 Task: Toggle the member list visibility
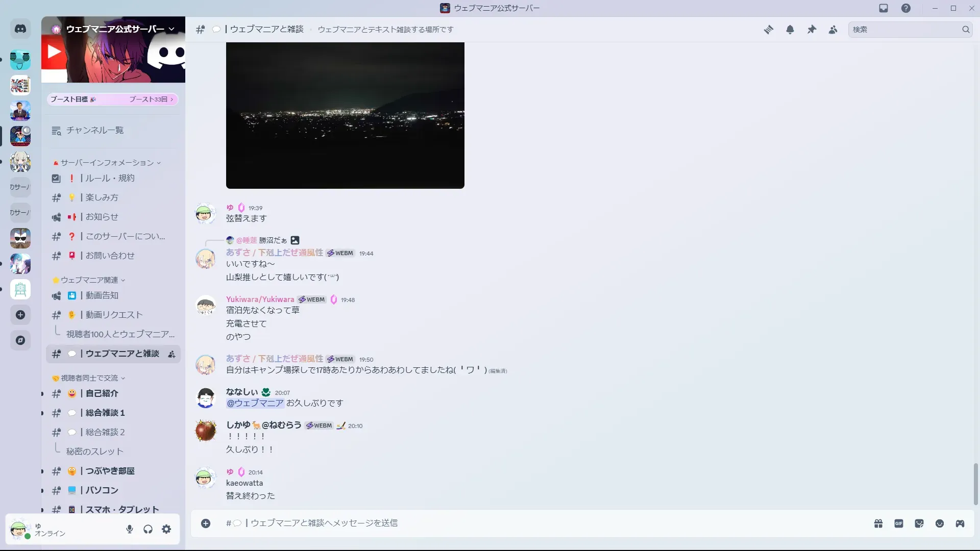coord(833,30)
